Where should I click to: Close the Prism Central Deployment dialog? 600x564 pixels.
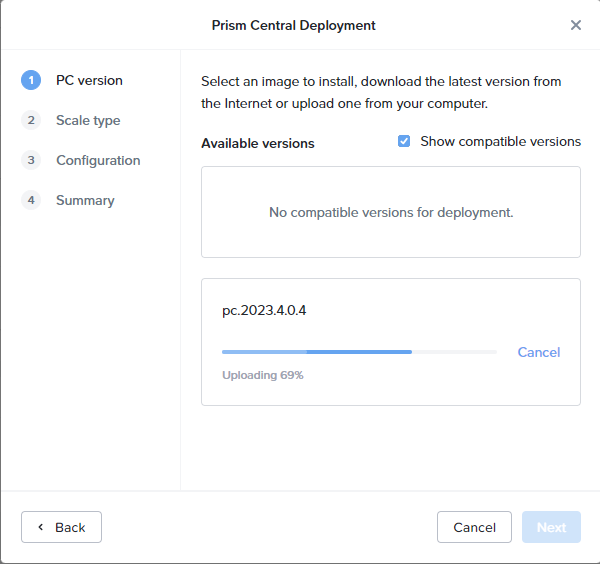coord(576,25)
